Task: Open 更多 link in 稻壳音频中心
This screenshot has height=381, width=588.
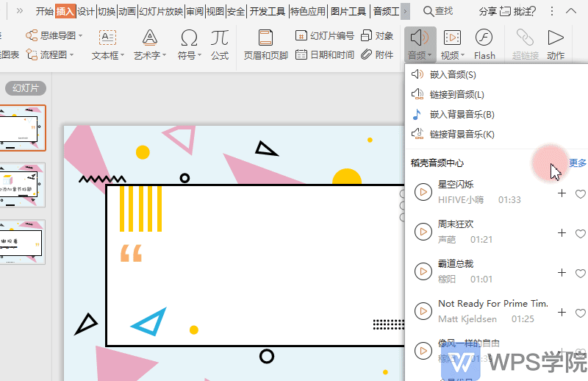Action: 578,163
